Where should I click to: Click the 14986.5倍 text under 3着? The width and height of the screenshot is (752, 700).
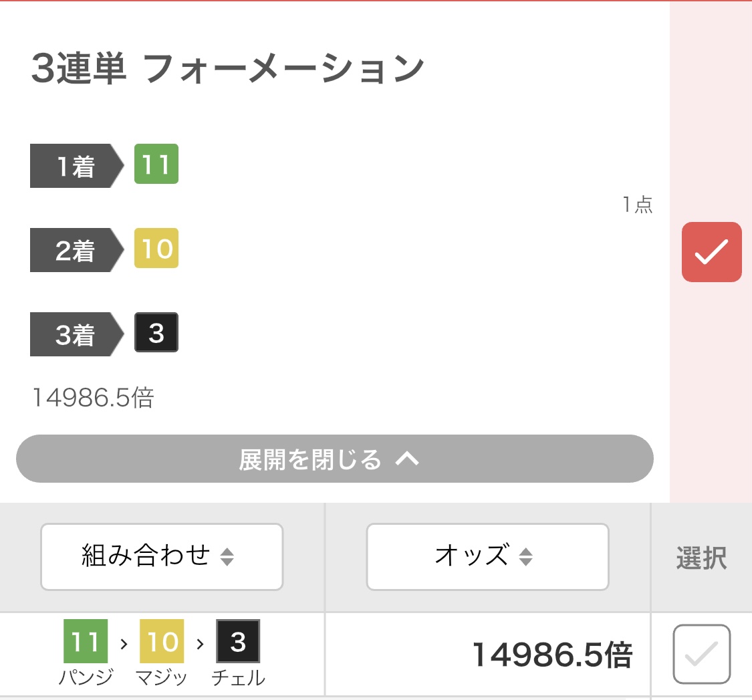pos(93,398)
